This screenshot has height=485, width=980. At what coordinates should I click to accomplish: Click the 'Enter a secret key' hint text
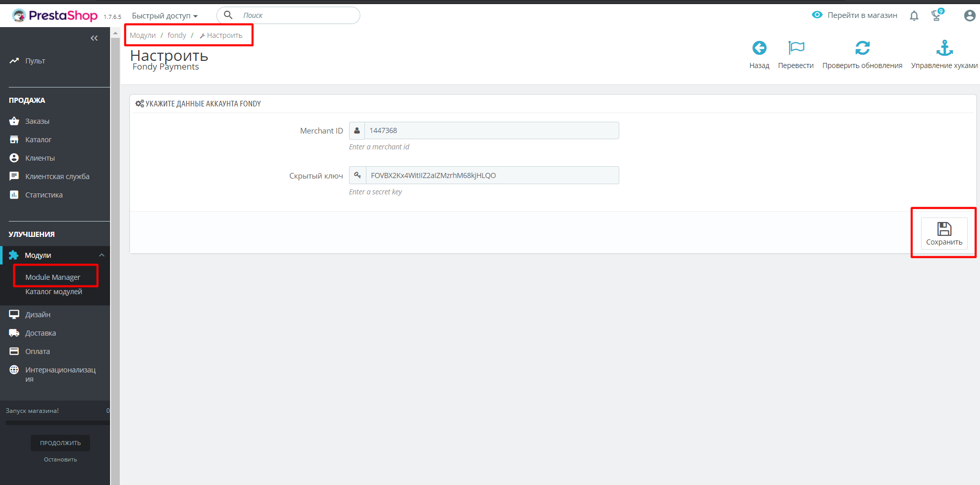pos(376,192)
